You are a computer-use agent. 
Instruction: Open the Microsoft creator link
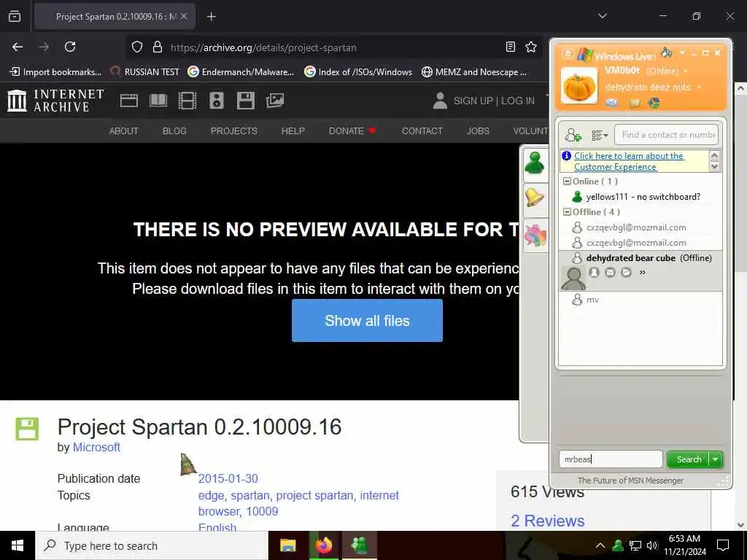96,447
